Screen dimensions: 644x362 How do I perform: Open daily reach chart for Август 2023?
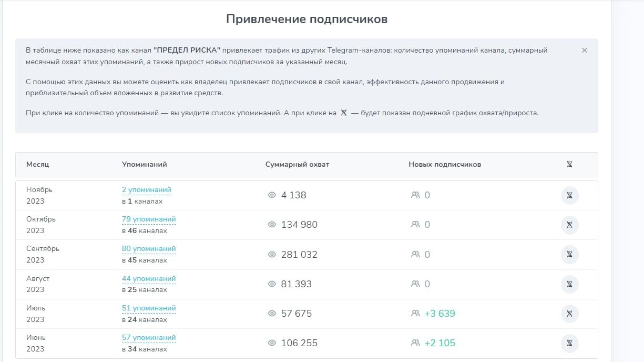point(570,284)
